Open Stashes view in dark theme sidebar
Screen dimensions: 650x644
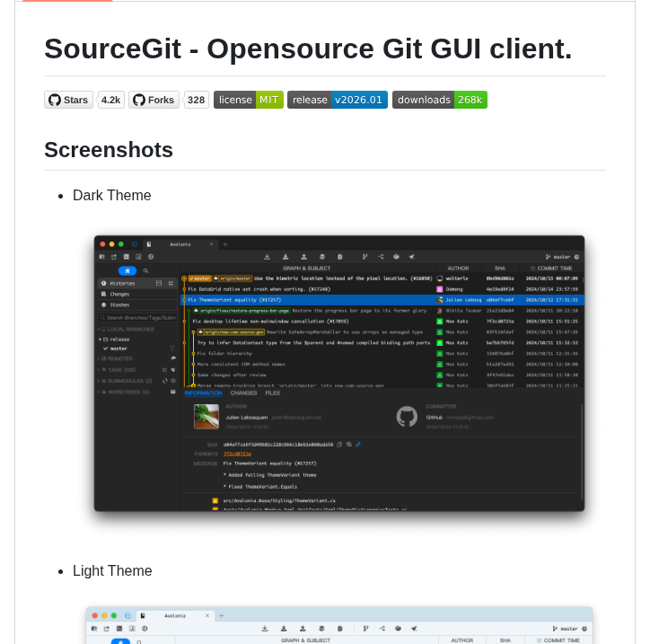tap(137, 304)
